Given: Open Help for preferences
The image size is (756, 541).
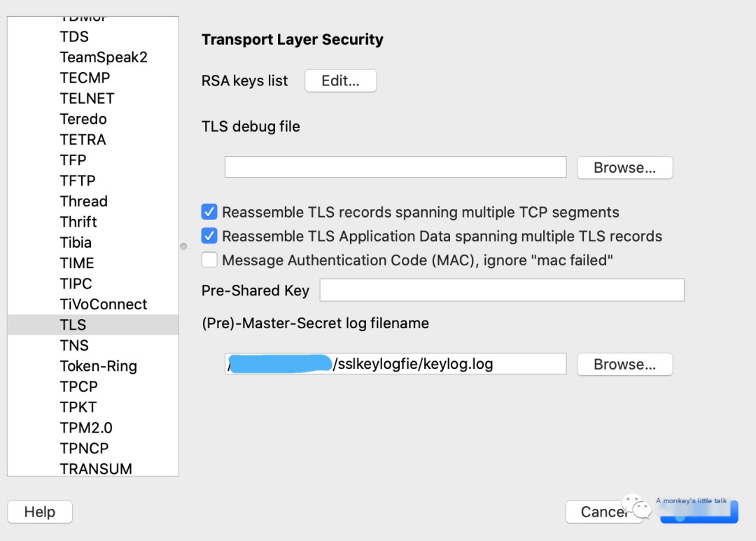Looking at the screenshot, I should 40,512.
